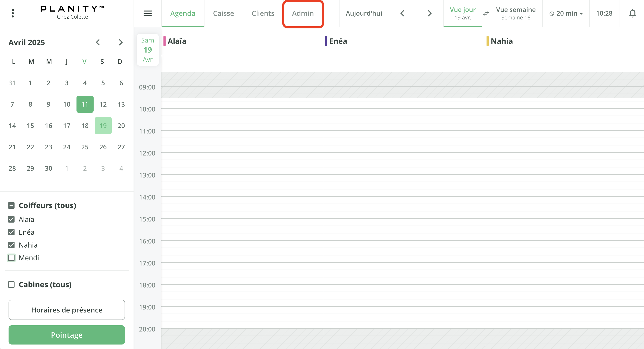
Task: Open the hamburger menu beside Agenda tab
Action: [x=147, y=13]
